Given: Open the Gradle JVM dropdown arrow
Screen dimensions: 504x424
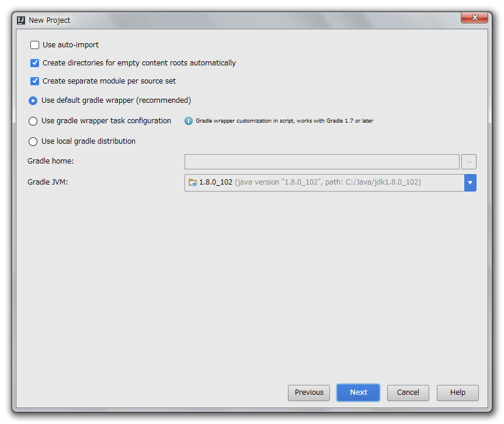Looking at the screenshot, I should point(470,183).
